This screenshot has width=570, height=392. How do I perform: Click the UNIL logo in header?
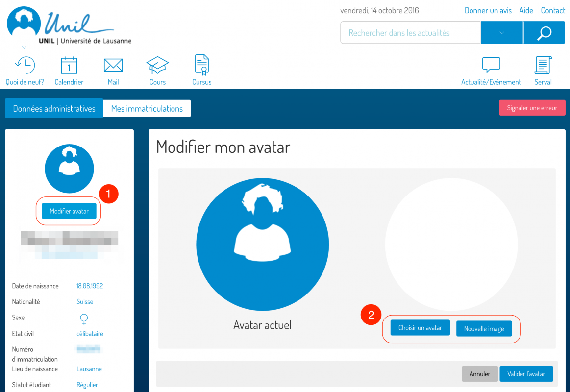[x=69, y=25]
